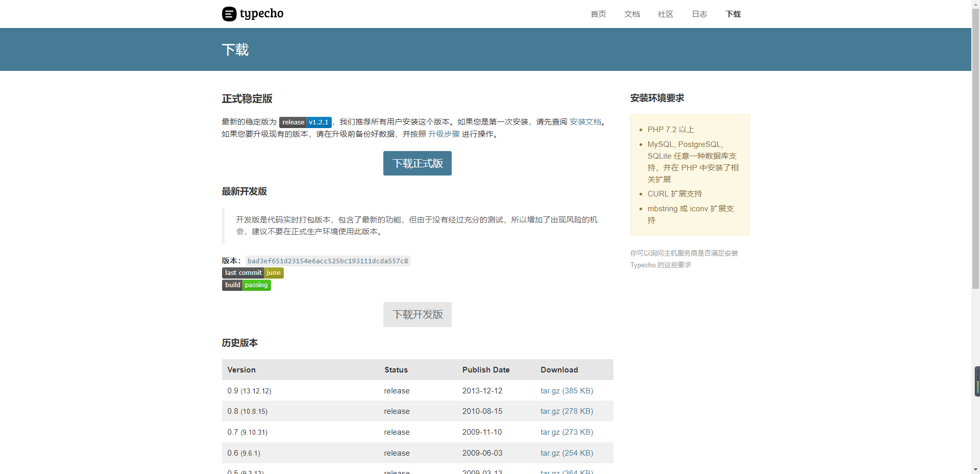Screen dimensions: 980x474
Task: Open the 日志 navigation item
Action: [x=699, y=14]
